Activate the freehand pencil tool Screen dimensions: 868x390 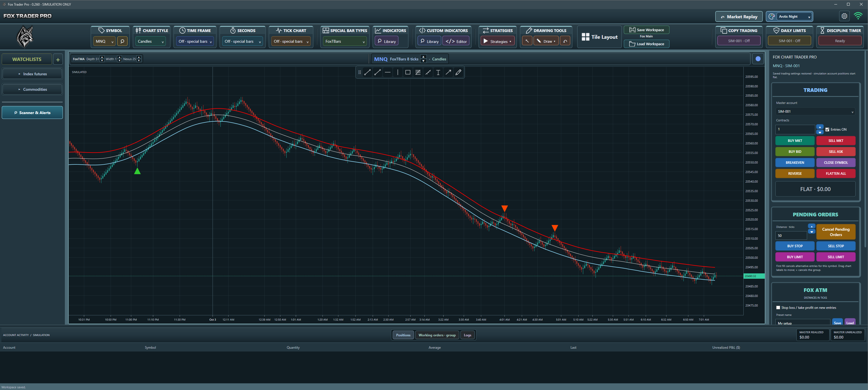458,72
